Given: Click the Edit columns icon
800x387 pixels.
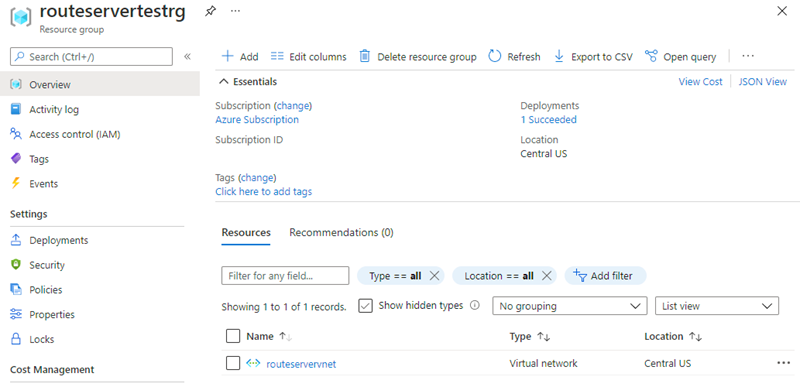Looking at the screenshot, I should tap(277, 56).
